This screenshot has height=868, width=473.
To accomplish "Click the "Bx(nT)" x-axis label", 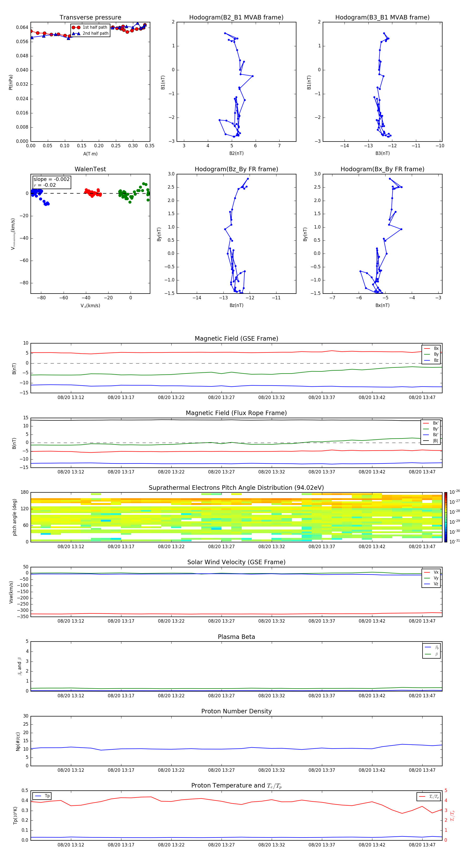I will point(382,305).
